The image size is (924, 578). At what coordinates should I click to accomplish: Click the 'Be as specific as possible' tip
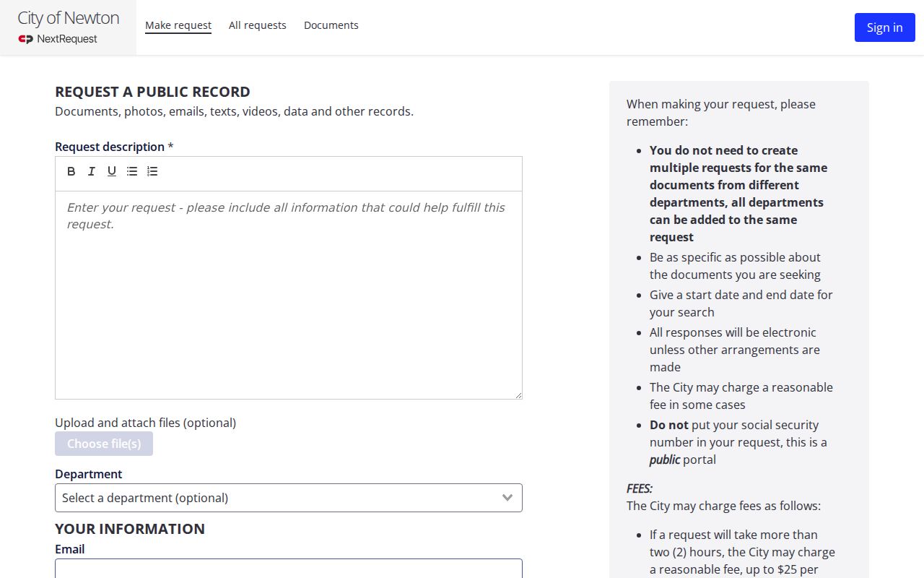point(735,266)
